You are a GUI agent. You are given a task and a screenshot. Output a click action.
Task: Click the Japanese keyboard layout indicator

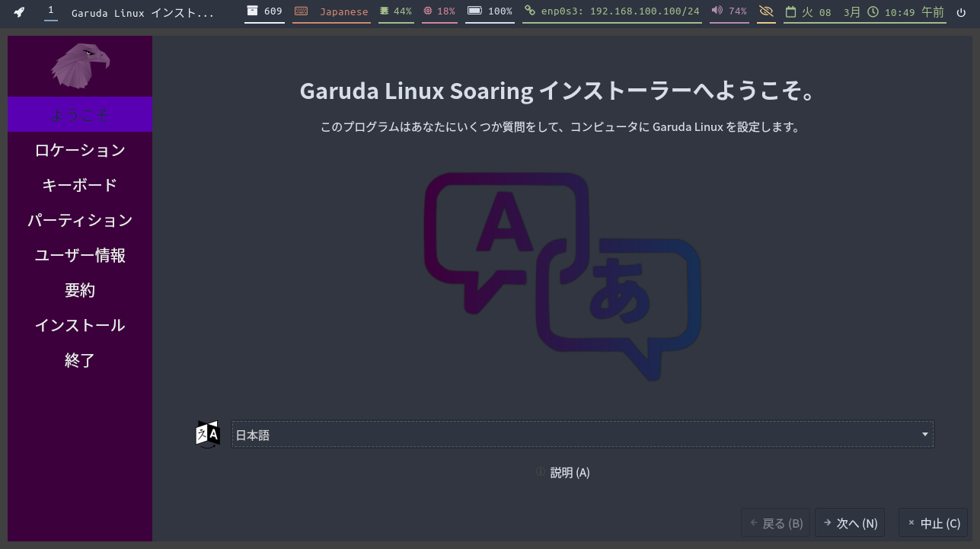click(x=331, y=11)
